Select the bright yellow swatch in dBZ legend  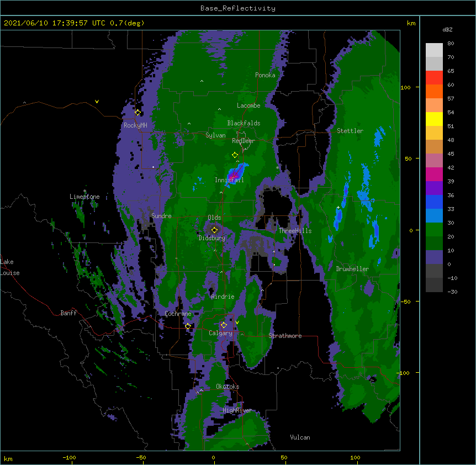click(x=434, y=119)
